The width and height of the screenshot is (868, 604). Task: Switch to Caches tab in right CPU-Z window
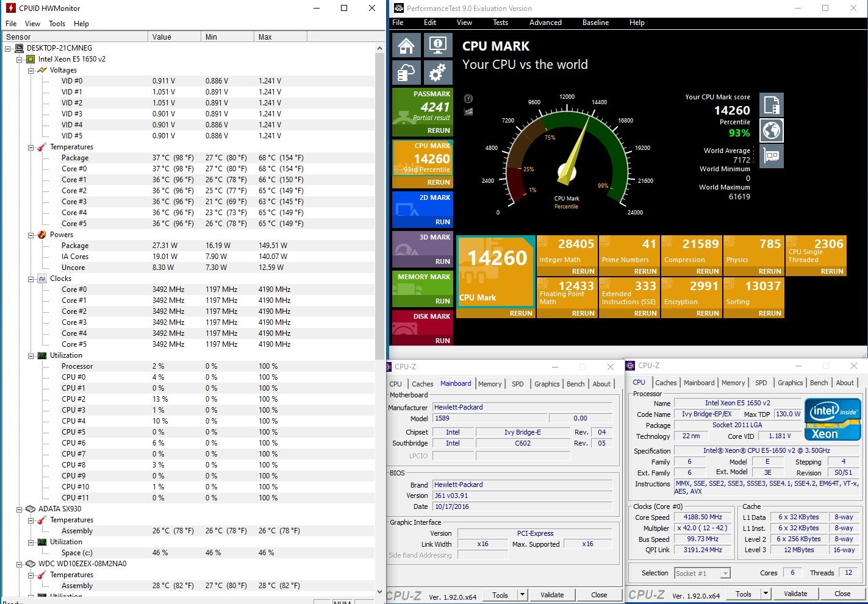(665, 383)
